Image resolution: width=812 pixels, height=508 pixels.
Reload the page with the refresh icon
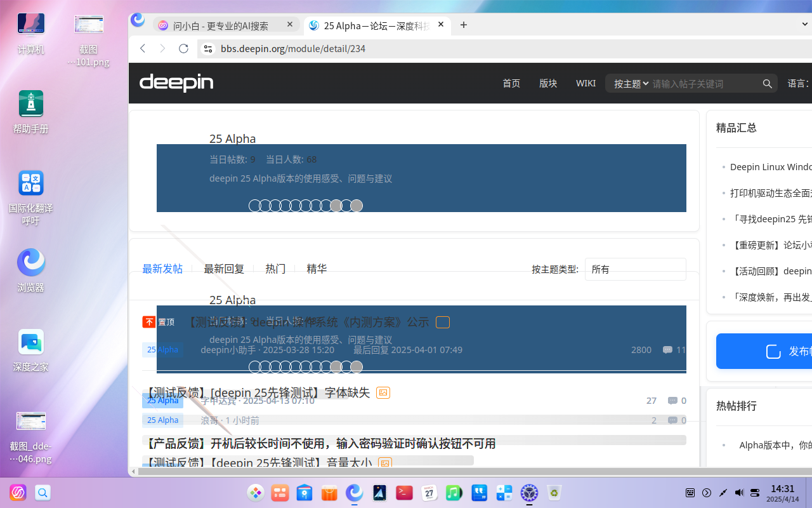pos(183,49)
